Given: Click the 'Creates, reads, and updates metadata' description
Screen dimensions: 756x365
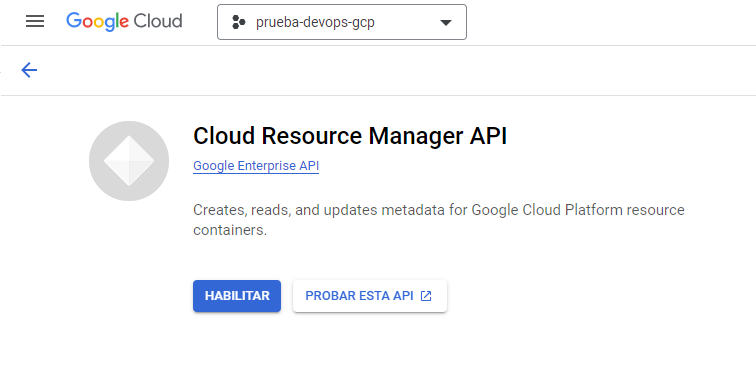Looking at the screenshot, I should click(439, 220).
